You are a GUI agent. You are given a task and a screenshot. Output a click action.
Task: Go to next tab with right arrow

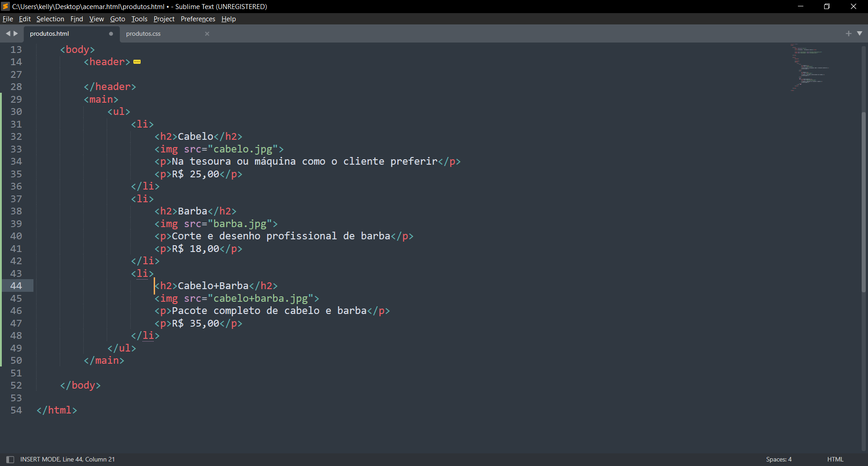click(x=16, y=33)
